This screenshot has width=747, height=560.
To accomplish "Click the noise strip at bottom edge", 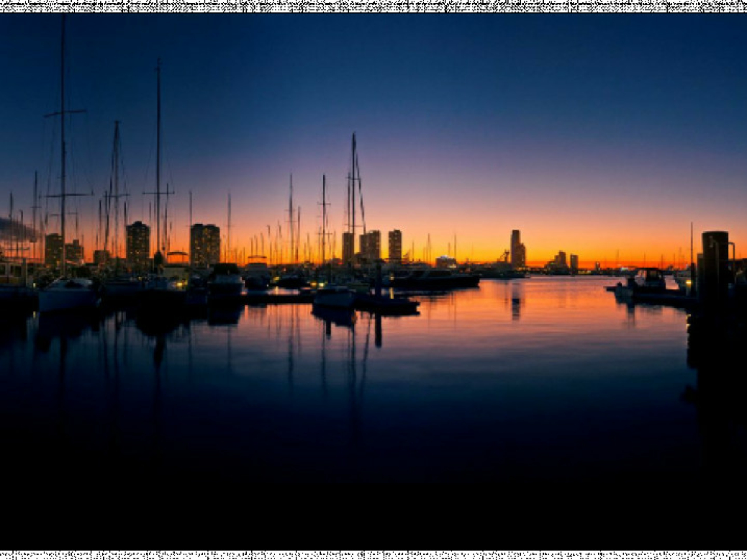I will [x=373, y=555].
